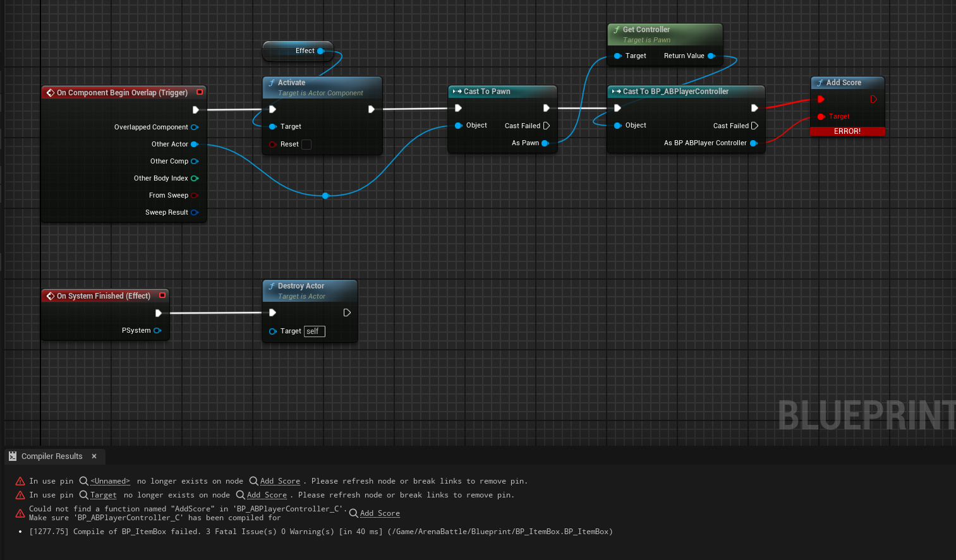The height and width of the screenshot is (560, 956).
Task: Click the Get Controller Return Value pin
Action: pyautogui.click(x=711, y=56)
